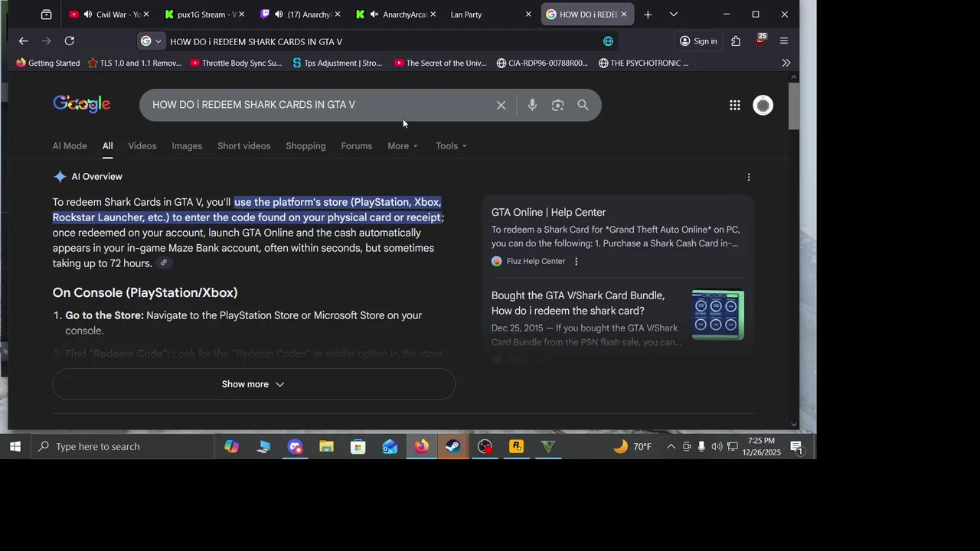Viewport: 980px width, 551px height.
Task: Open the search engine dropdown in address bar
Action: click(x=152, y=41)
